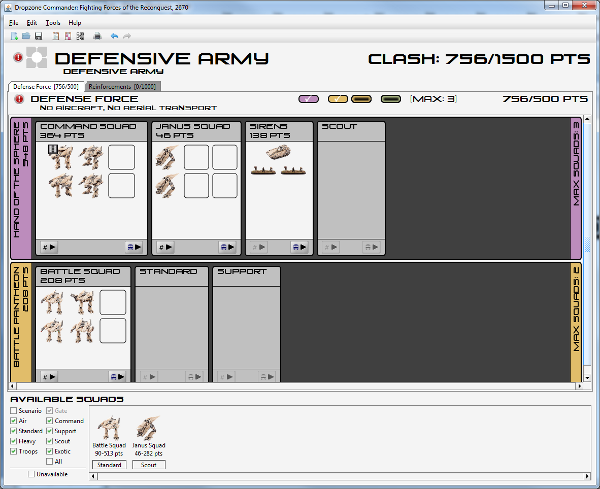Toggle the Heavy filter checkbox
Viewport: 600px width, 489px height.
(x=13, y=441)
